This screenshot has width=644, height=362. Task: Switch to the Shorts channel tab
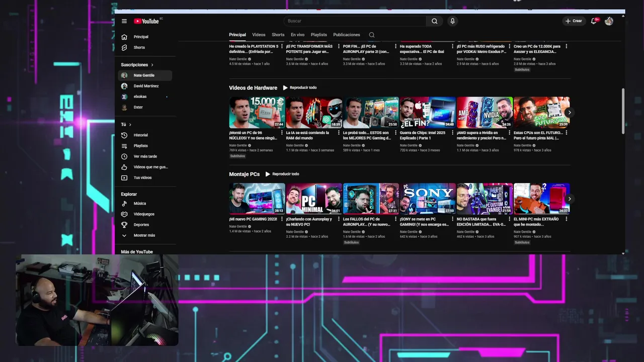(278, 35)
